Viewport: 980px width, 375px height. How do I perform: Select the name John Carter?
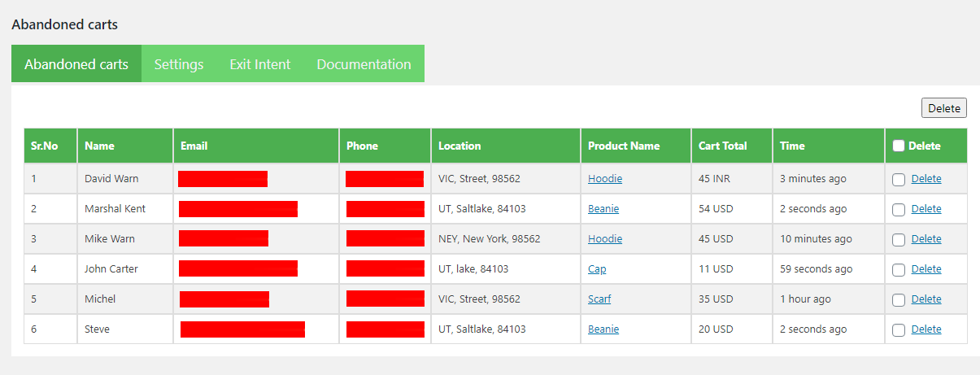[x=111, y=268]
